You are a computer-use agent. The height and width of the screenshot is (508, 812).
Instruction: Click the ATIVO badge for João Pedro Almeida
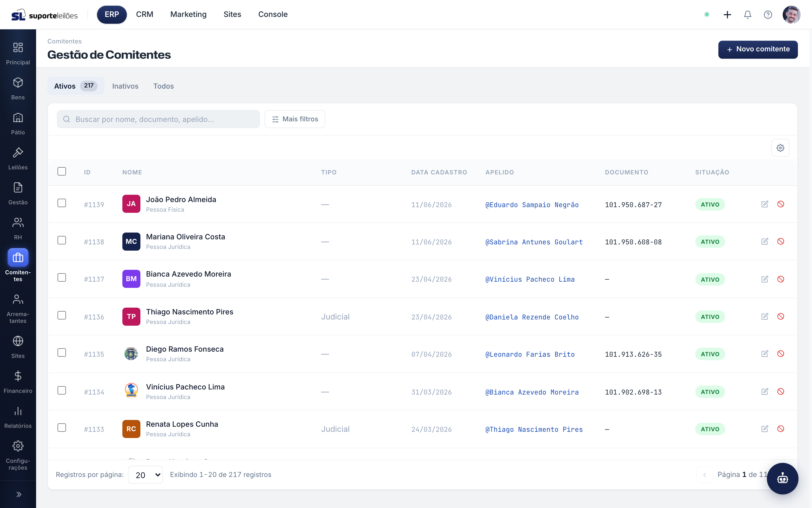(x=710, y=204)
